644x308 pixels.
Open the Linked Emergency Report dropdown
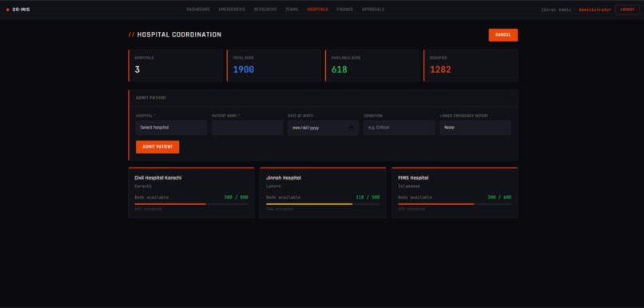click(x=475, y=128)
